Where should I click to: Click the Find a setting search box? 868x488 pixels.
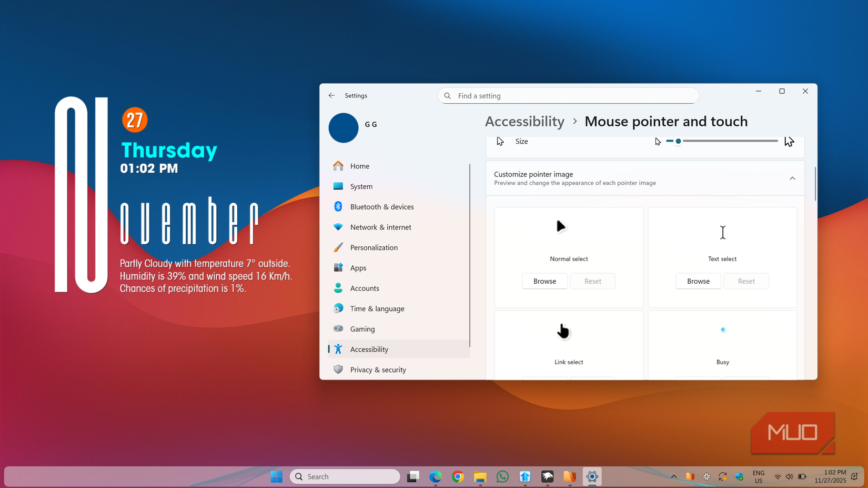tap(568, 95)
